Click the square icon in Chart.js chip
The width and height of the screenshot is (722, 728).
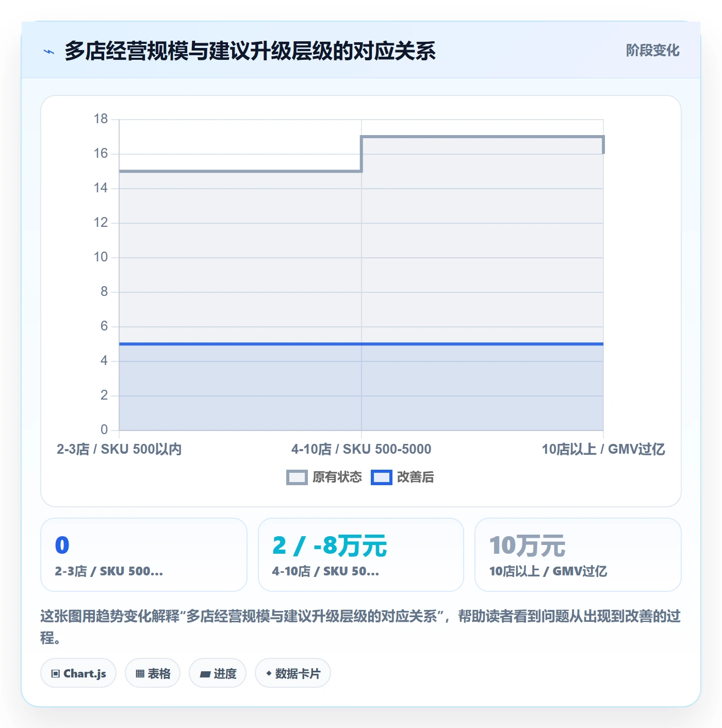click(56, 673)
